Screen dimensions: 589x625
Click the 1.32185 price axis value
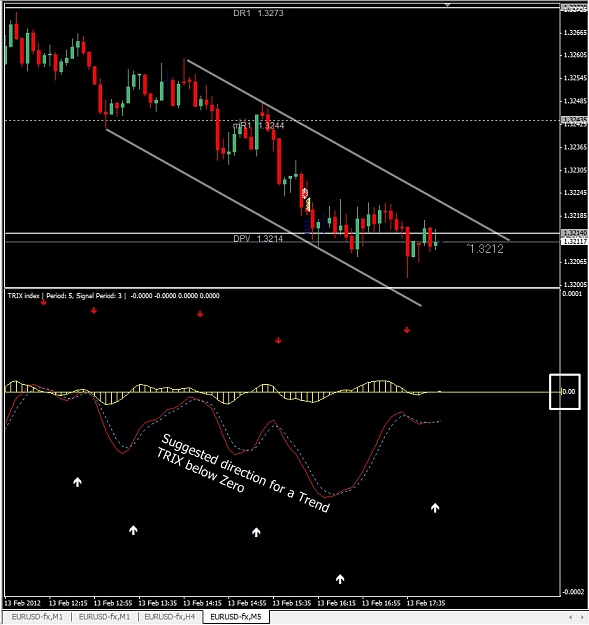pos(575,216)
